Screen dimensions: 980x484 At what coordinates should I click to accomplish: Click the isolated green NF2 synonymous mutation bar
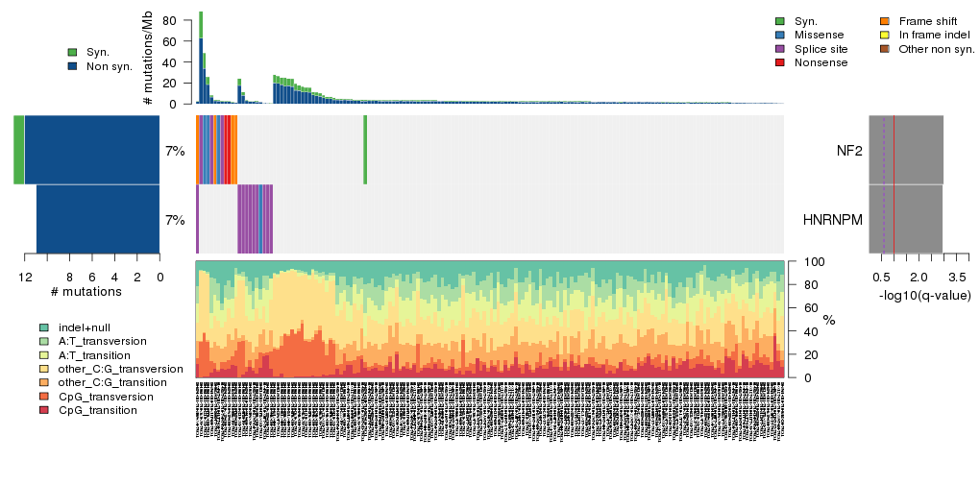pyautogui.click(x=365, y=150)
